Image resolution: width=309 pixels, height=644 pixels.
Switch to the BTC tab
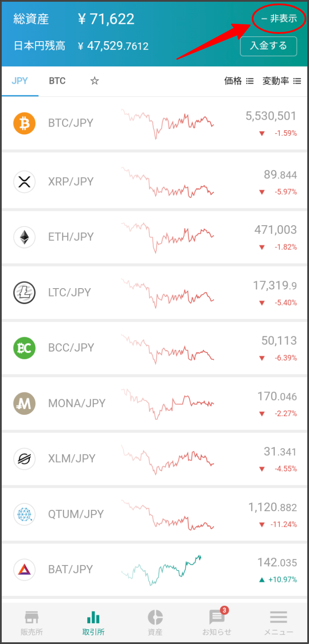click(x=57, y=81)
